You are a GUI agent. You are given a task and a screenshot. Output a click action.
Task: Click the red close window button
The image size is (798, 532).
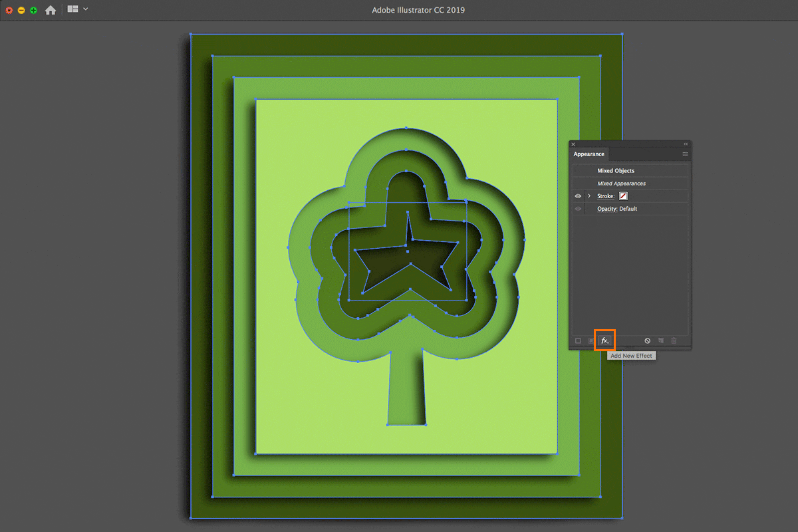[9, 11]
